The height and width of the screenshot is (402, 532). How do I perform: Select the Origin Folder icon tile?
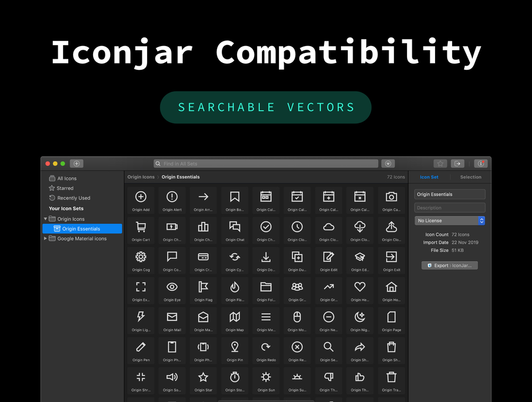pyautogui.click(x=266, y=290)
